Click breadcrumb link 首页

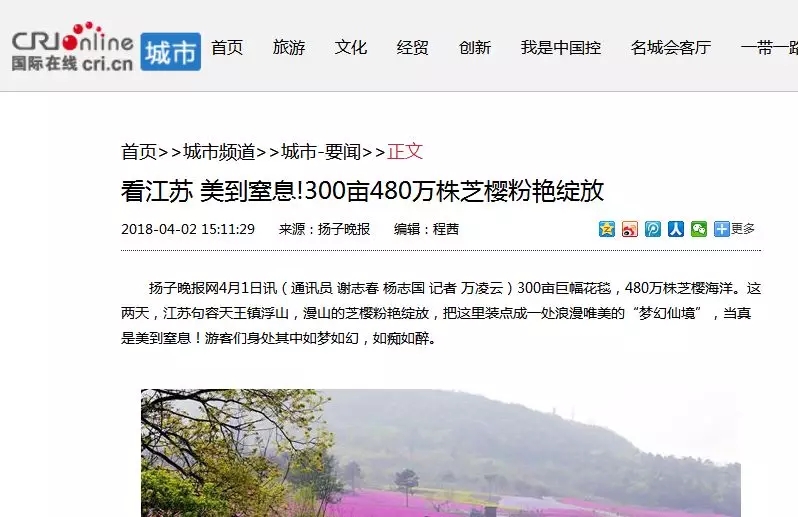click(x=139, y=152)
